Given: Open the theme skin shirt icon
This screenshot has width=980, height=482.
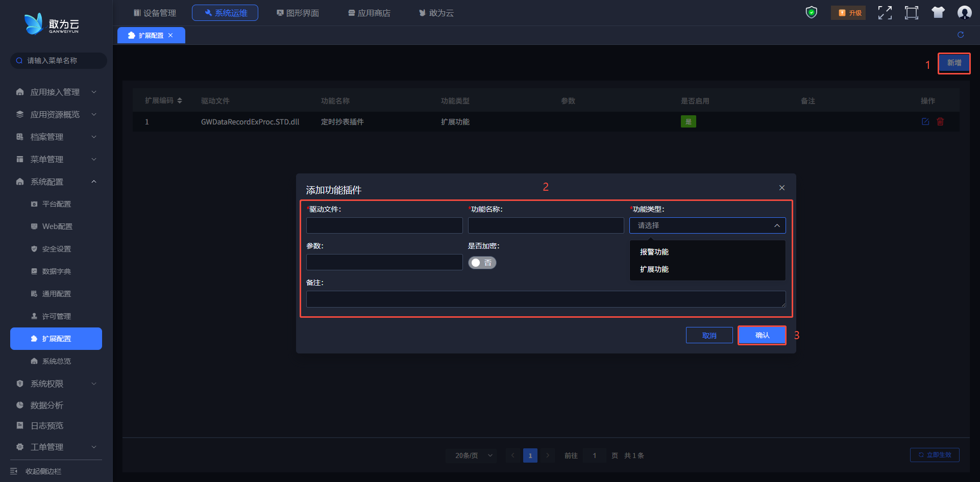Looking at the screenshot, I should (938, 13).
